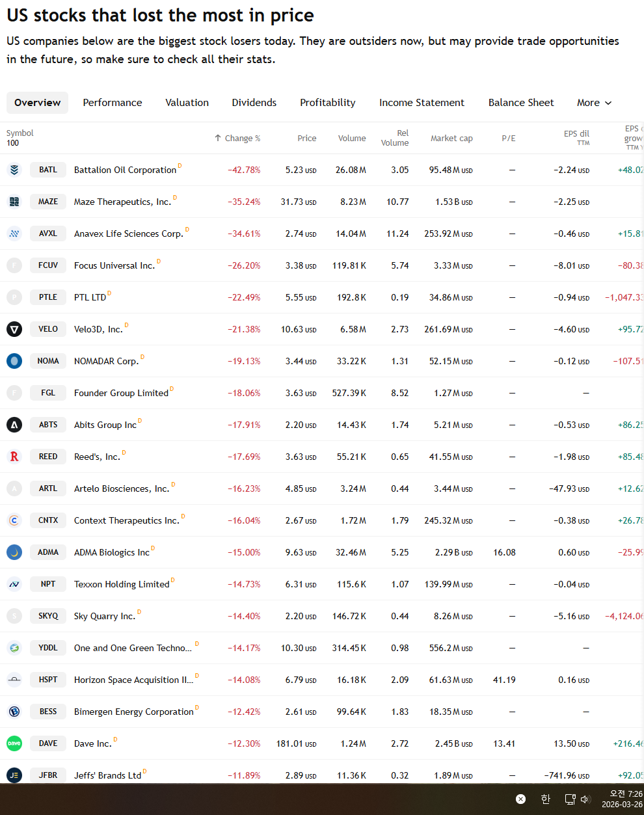The height and width of the screenshot is (815, 644).
Task: Open the Dividends tab
Action: point(254,103)
